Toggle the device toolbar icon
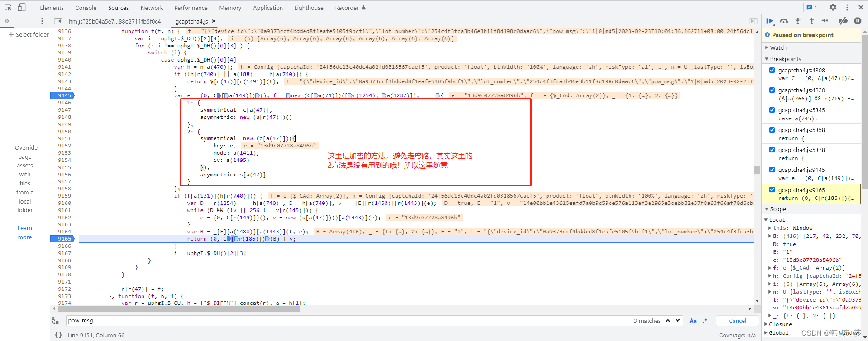 21,7
